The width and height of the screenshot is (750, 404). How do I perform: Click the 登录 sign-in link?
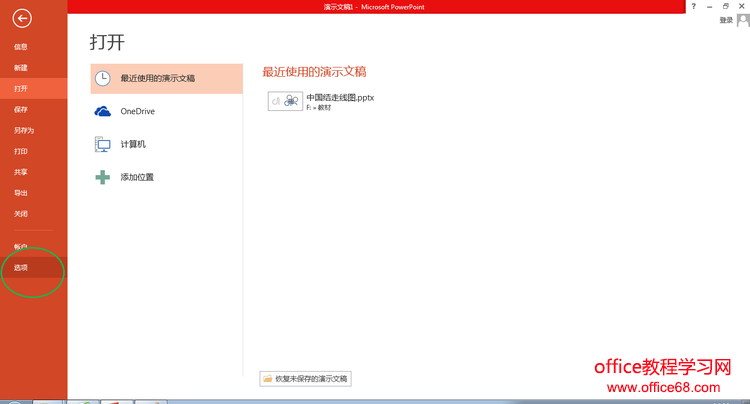(x=726, y=20)
